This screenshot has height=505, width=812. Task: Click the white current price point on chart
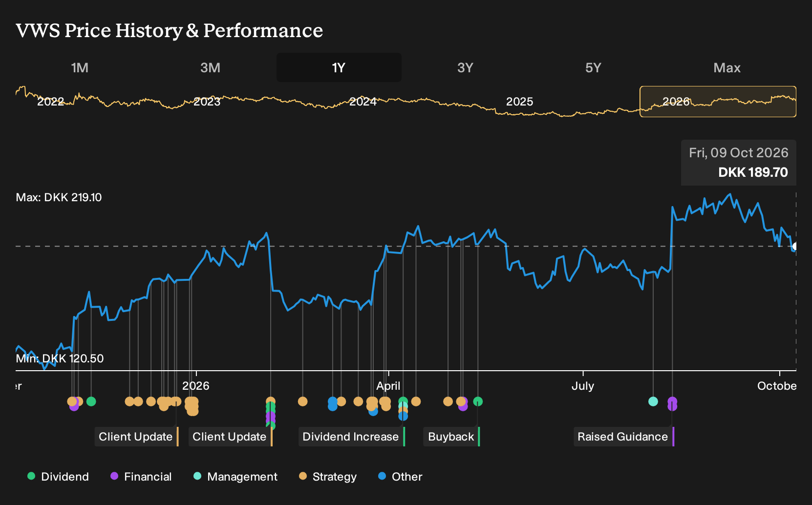795,247
